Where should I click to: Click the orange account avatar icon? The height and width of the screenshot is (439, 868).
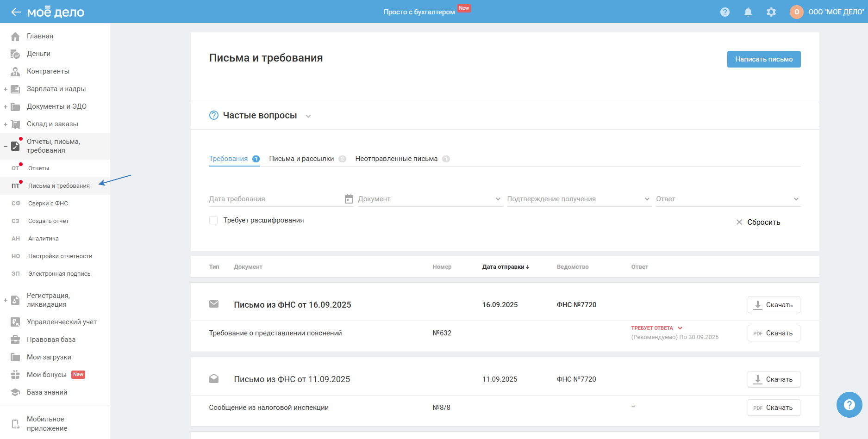[x=797, y=12]
